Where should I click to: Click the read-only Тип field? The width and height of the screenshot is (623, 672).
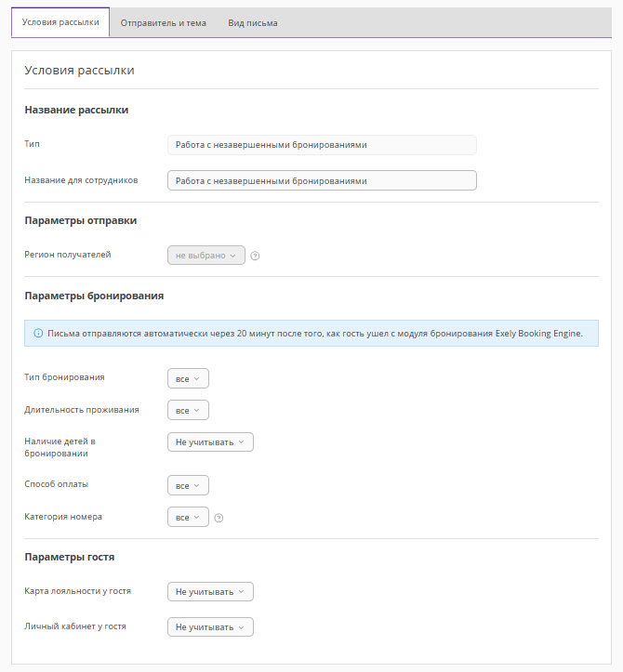[322, 145]
